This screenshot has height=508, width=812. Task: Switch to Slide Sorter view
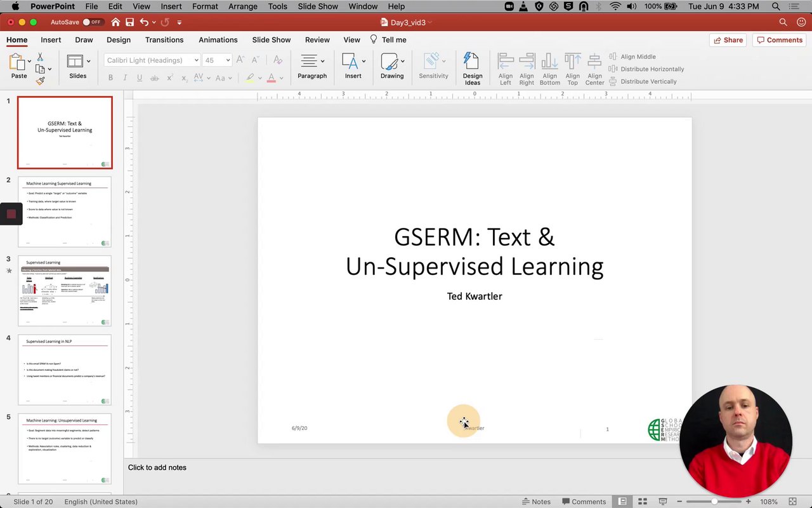click(x=642, y=502)
